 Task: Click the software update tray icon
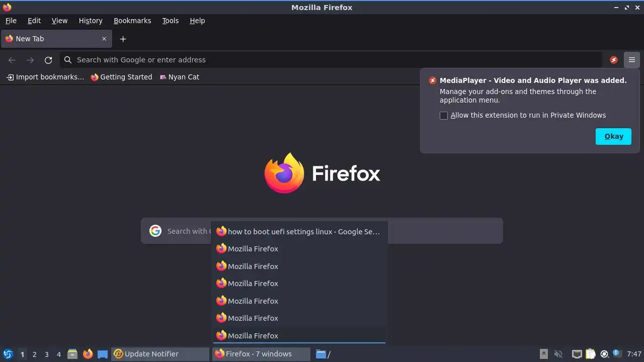pos(604,354)
